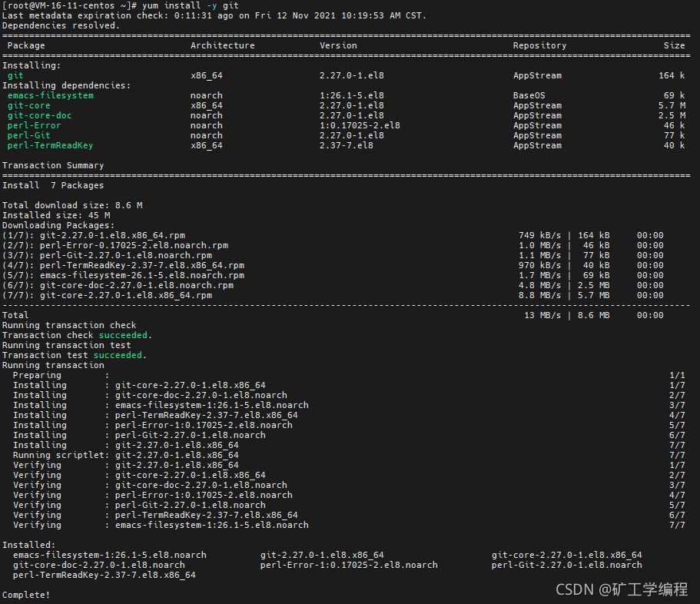Click the 'Running transaction' line

click(x=53, y=365)
